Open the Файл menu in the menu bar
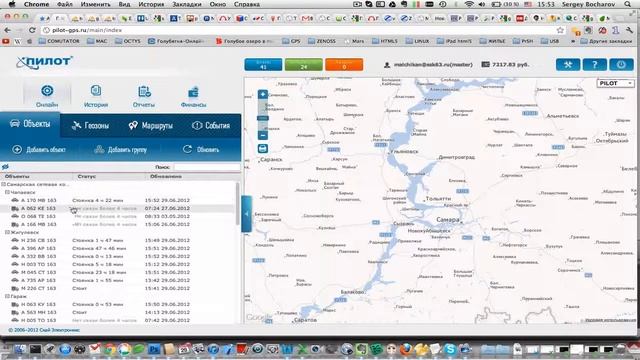The image size is (640, 360). (64, 4)
